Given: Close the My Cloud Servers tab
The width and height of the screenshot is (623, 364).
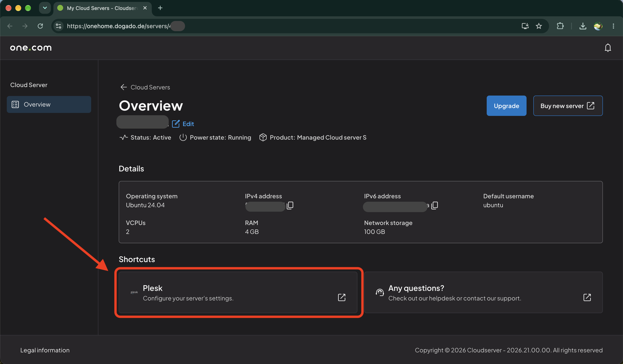Looking at the screenshot, I should [145, 8].
